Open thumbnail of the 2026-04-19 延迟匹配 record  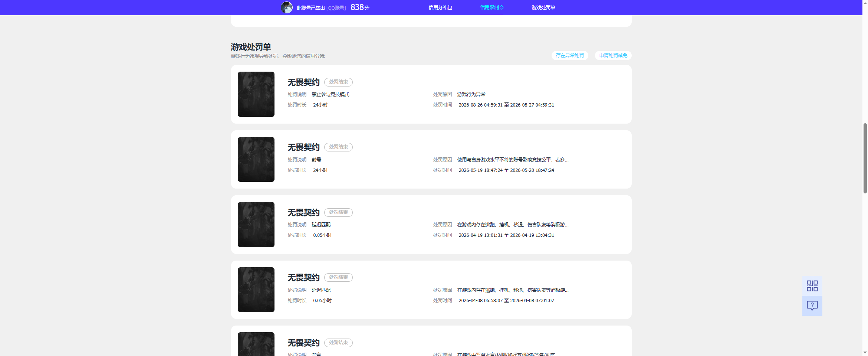click(256, 225)
